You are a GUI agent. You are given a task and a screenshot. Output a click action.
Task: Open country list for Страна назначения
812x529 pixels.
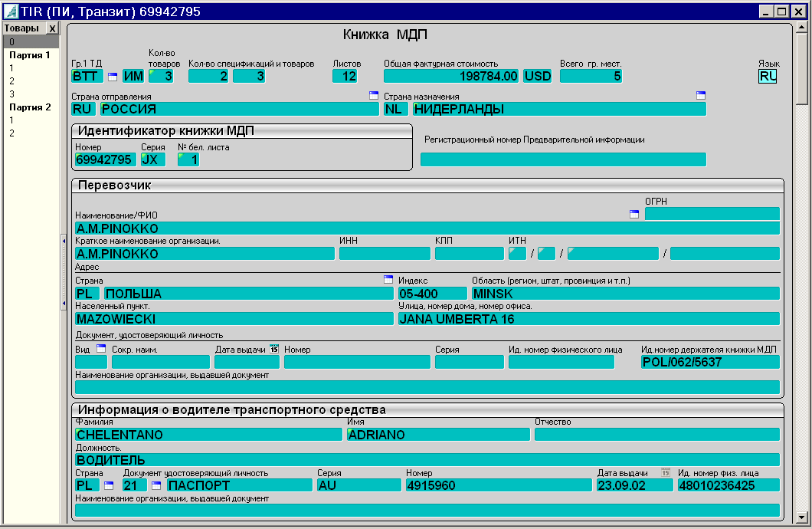pos(700,96)
